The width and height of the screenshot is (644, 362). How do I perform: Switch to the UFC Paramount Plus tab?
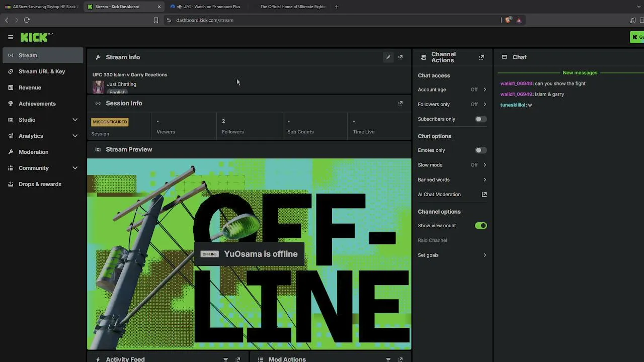coord(207,7)
